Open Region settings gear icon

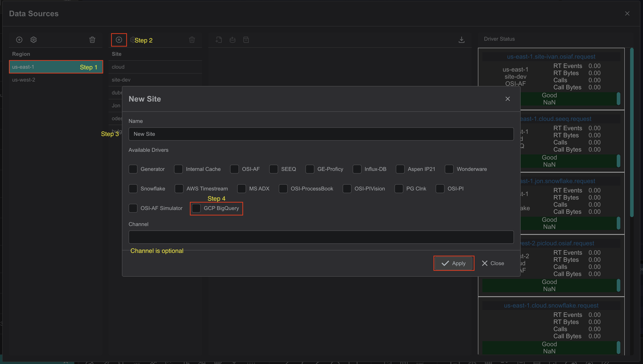click(x=34, y=40)
